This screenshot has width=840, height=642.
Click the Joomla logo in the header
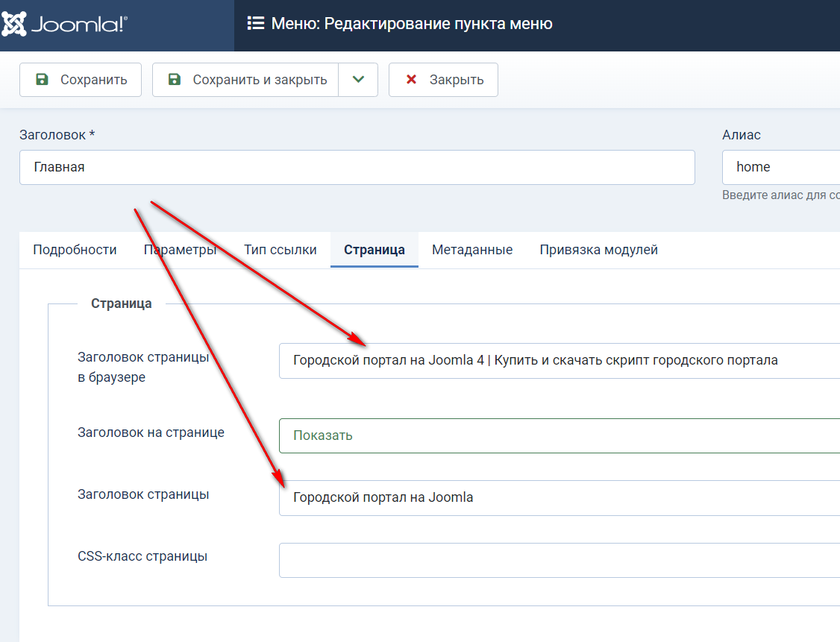[x=65, y=25]
